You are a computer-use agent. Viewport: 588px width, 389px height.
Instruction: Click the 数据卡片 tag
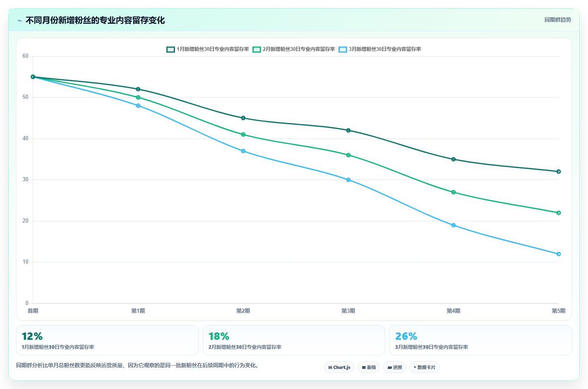pos(425,367)
